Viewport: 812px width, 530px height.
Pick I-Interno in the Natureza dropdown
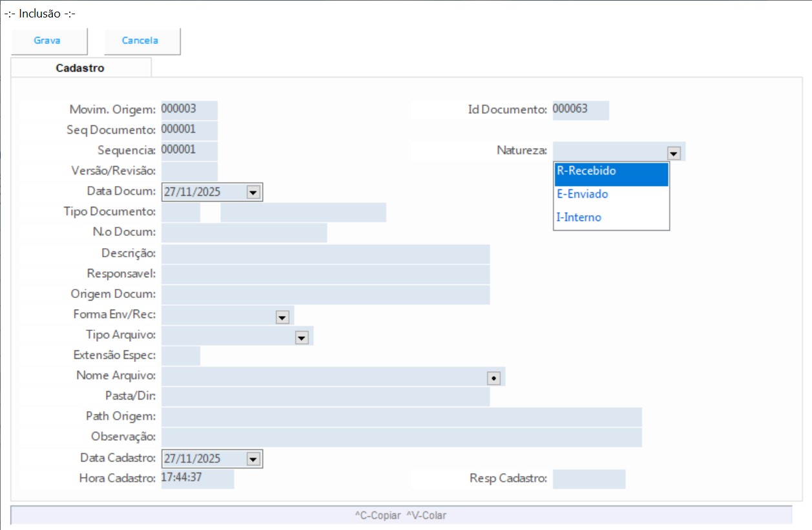click(611, 218)
